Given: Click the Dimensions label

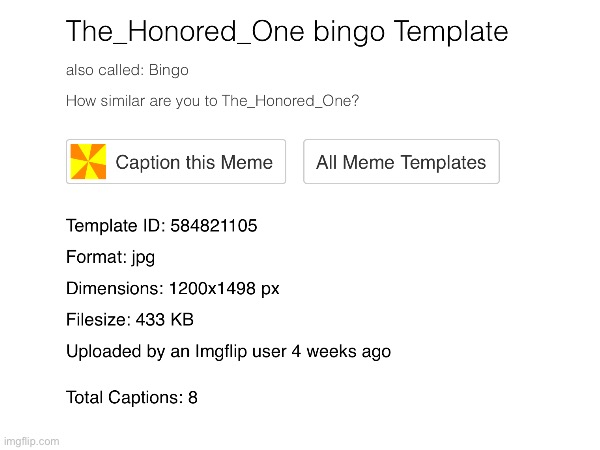Looking at the screenshot, I should (115, 288).
